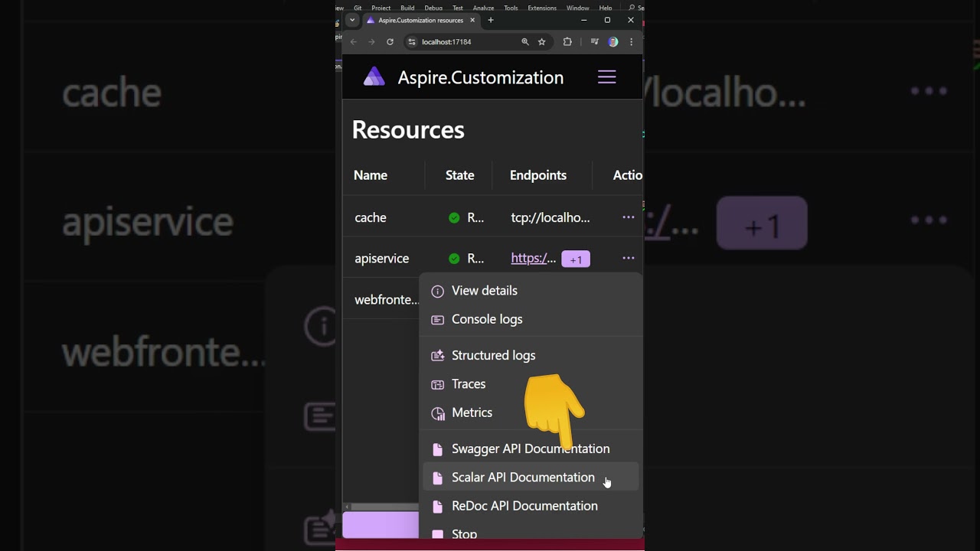Click the tcp://localho... endpoint text for cache
The width and height of the screenshot is (980, 551).
[x=550, y=218]
